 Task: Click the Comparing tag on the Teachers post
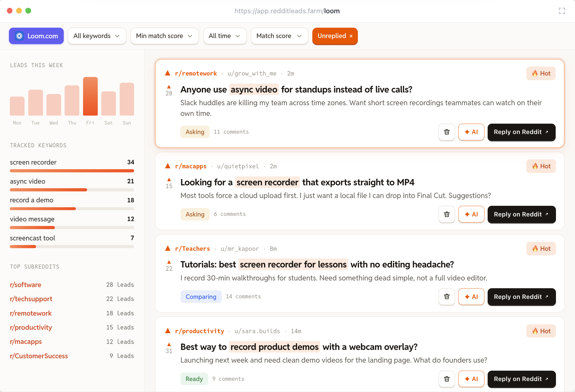point(201,297)
